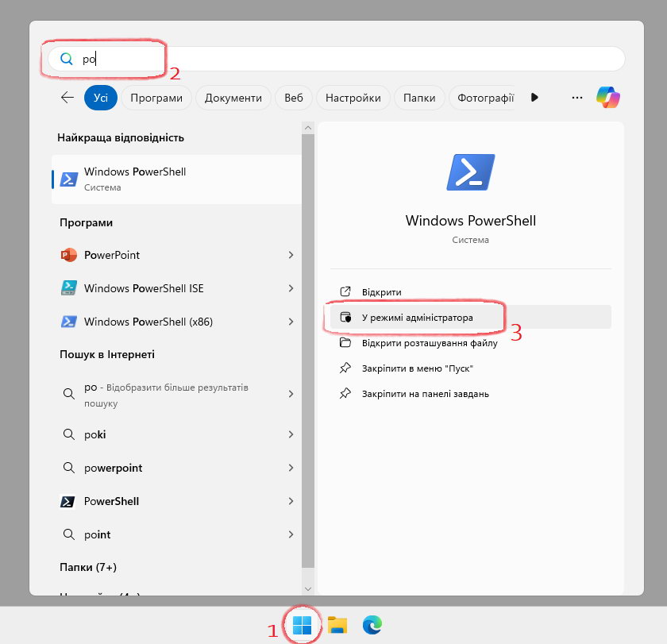Expand the poki search suggestion
Screen dimensions: 667x644
coord(290,434)
